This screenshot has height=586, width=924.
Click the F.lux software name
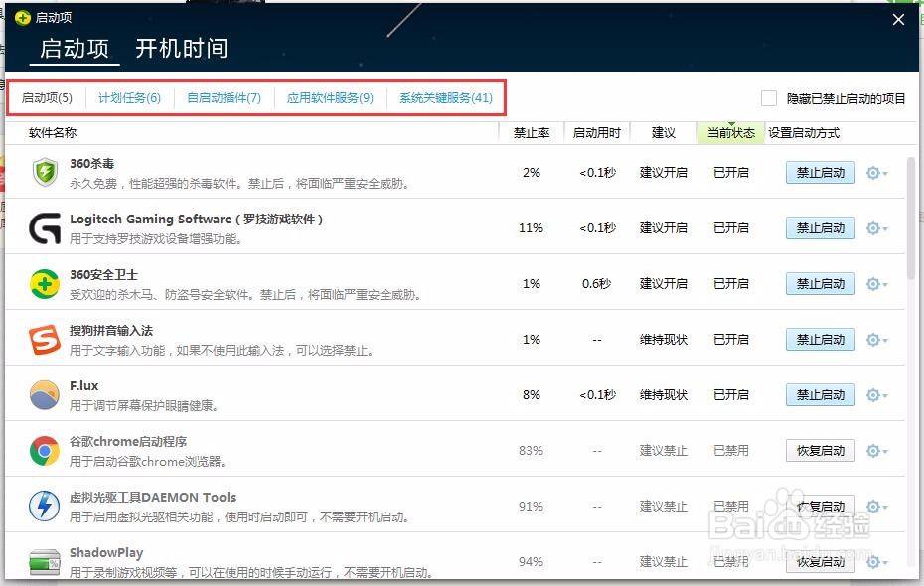(84, 385)
